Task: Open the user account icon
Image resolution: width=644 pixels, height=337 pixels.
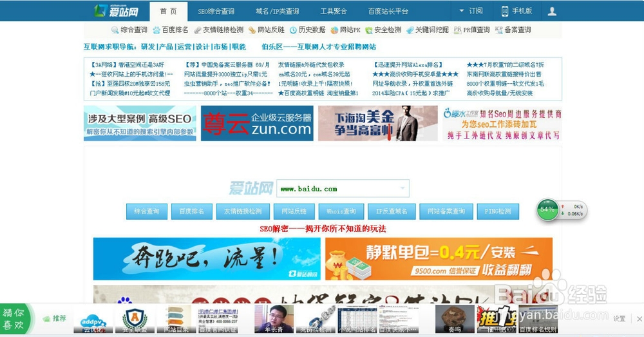Action: pos(552,11)
